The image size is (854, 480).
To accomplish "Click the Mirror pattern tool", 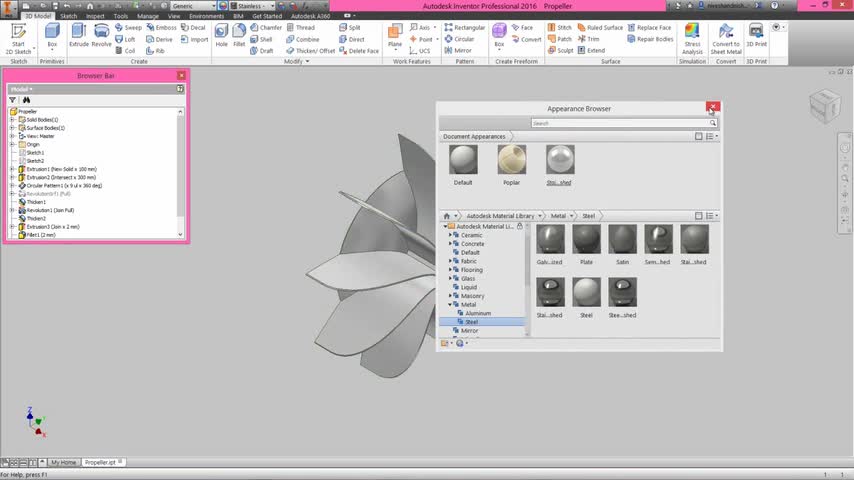I will (x=458, y=51).
